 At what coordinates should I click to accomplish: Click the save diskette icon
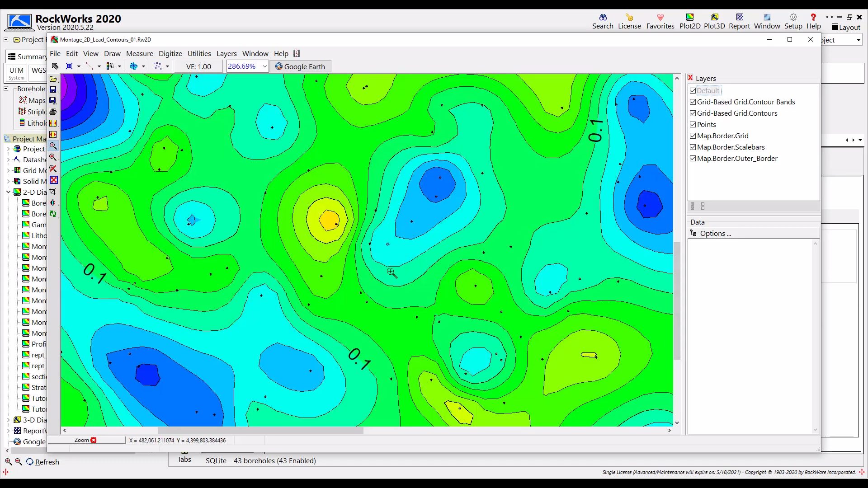pos(53,89)
